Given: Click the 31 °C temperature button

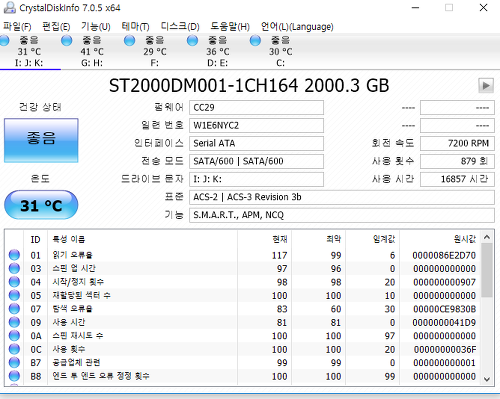Looking at the screenshot, I should click(41, 205).
